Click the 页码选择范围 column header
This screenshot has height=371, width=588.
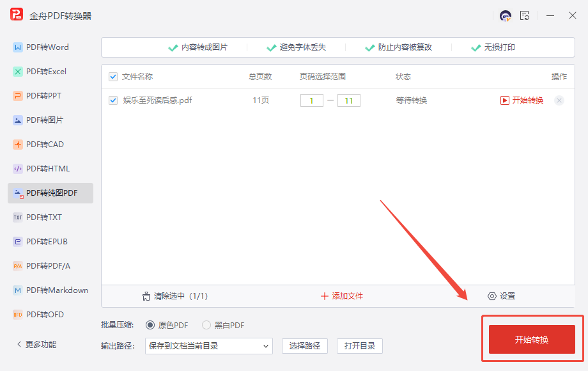(x=323, y=77)
